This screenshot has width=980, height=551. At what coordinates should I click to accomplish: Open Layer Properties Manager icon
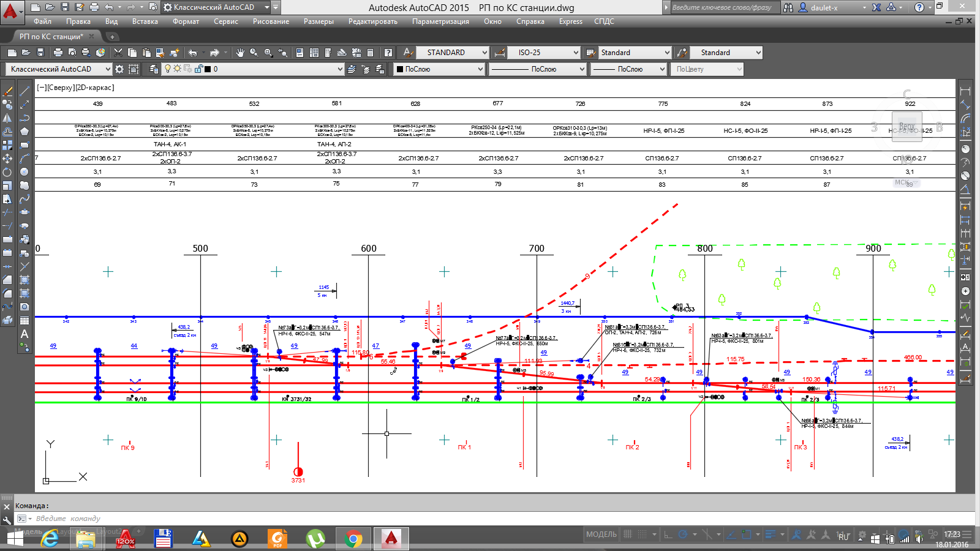(x=154, y=69)
